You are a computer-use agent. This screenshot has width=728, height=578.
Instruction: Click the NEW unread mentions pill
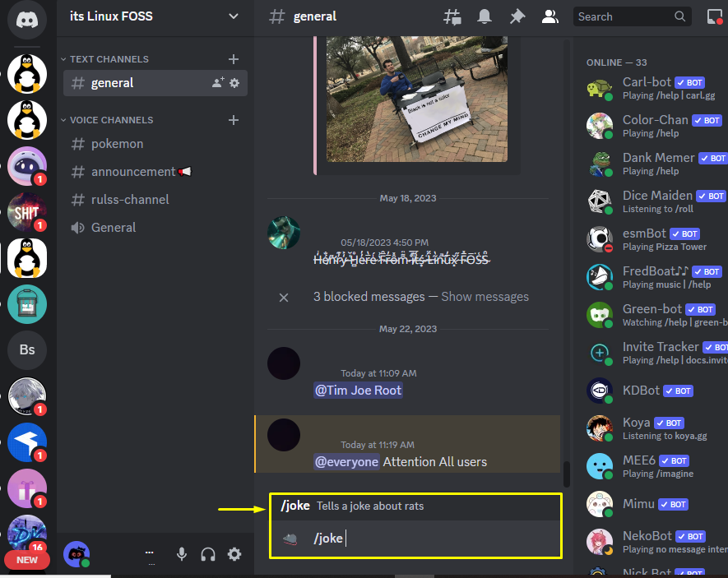[x=27, y=560]
